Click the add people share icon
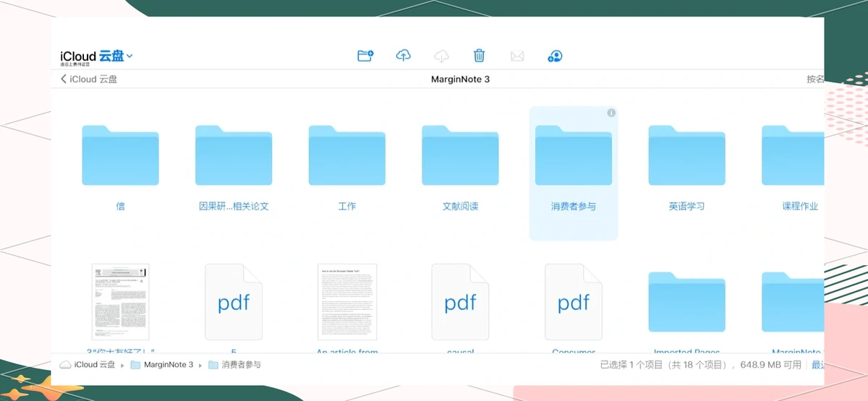Image resolution: width=868 pixels, height=401 pixels. pyautogui.click(x=555, y=56)
